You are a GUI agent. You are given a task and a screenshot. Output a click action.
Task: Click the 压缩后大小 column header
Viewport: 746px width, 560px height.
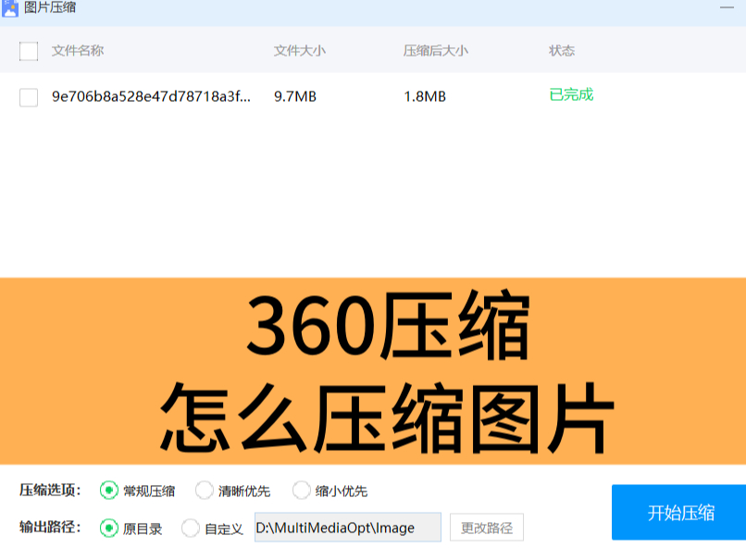[436, 51]
